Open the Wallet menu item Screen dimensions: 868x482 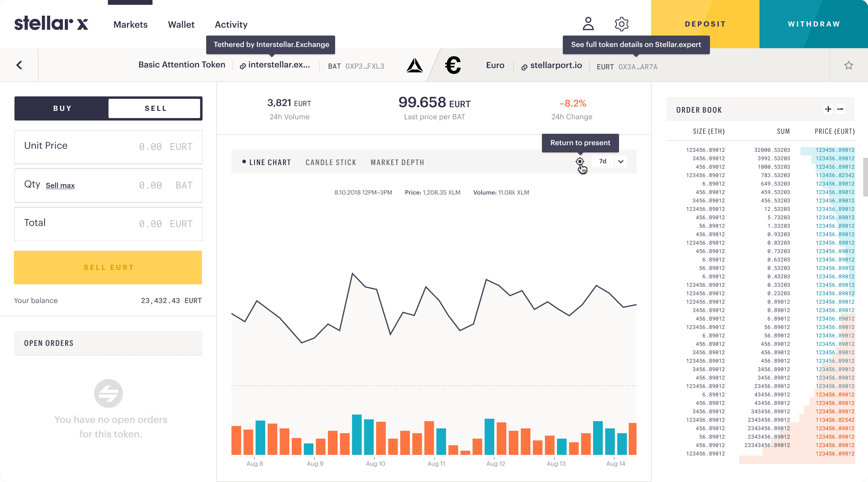pos(181,25)
